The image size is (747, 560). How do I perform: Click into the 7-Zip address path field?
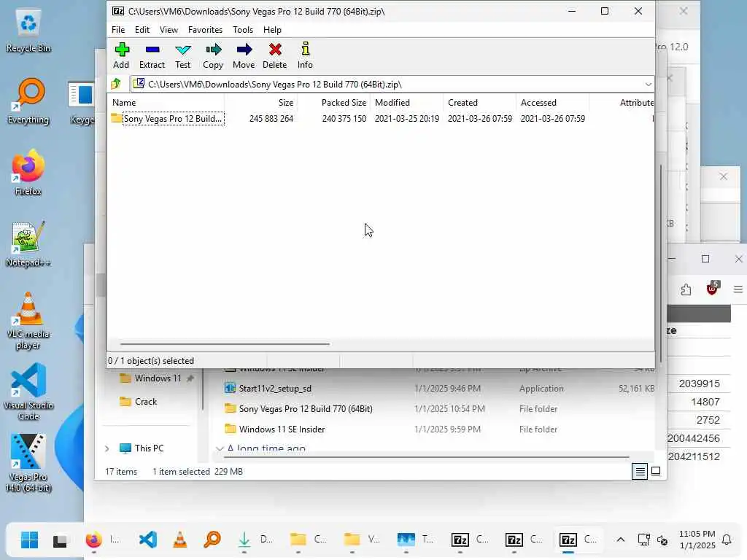[393, 85]
